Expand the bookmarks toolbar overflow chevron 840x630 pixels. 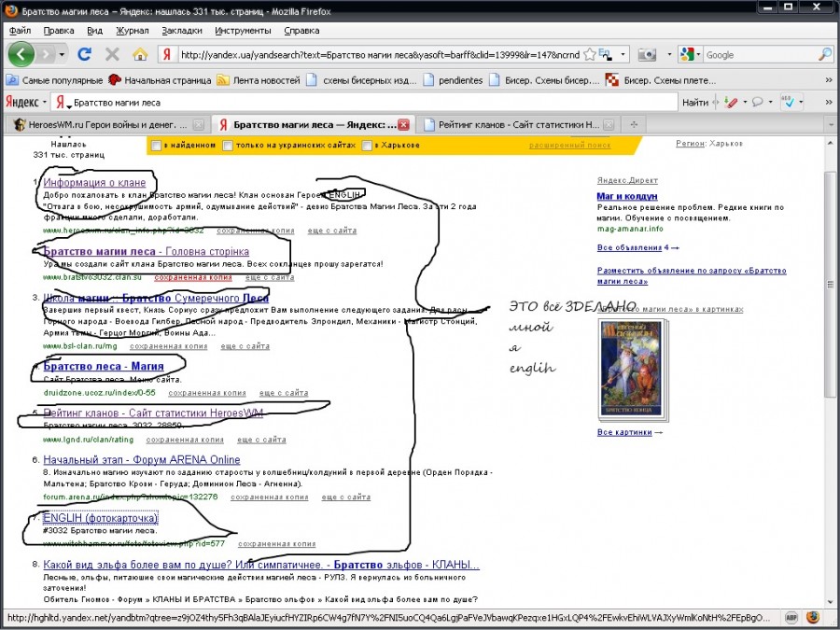[x=830, y=80]
